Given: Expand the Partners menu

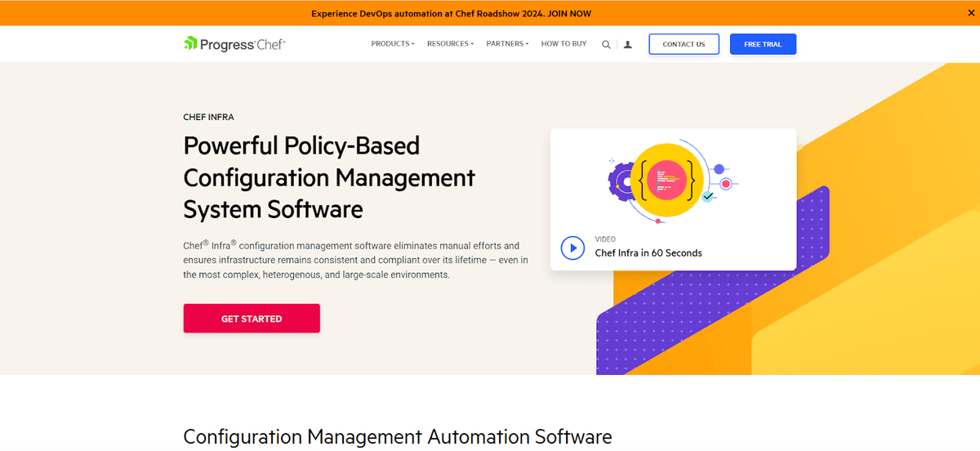Looking at the screenshot, I should pyautogui.click(x=507, y=44).
